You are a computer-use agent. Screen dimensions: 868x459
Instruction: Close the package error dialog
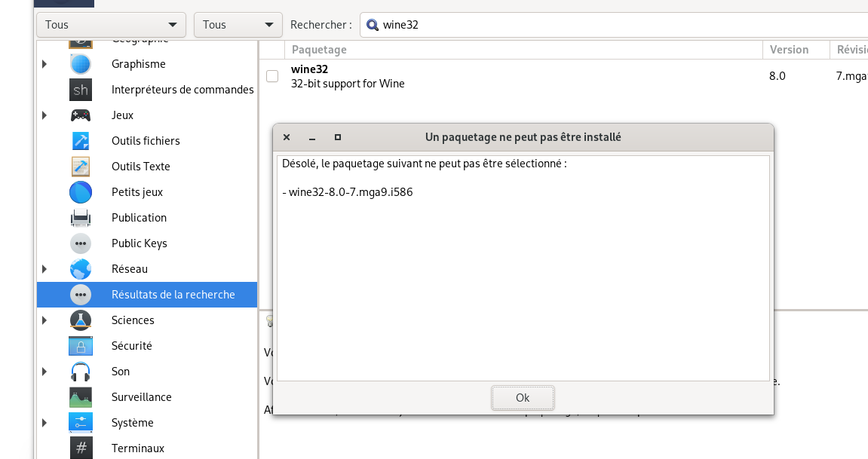point(287,137)
